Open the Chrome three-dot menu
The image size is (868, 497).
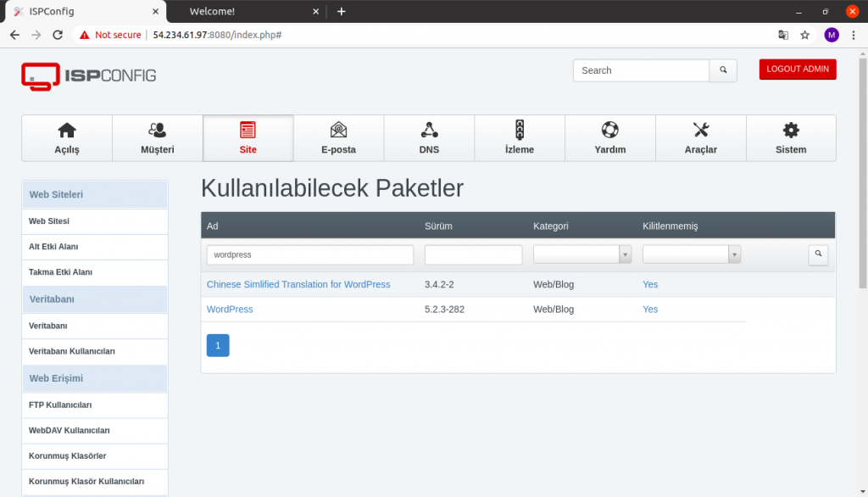click(x=854, y=35)
